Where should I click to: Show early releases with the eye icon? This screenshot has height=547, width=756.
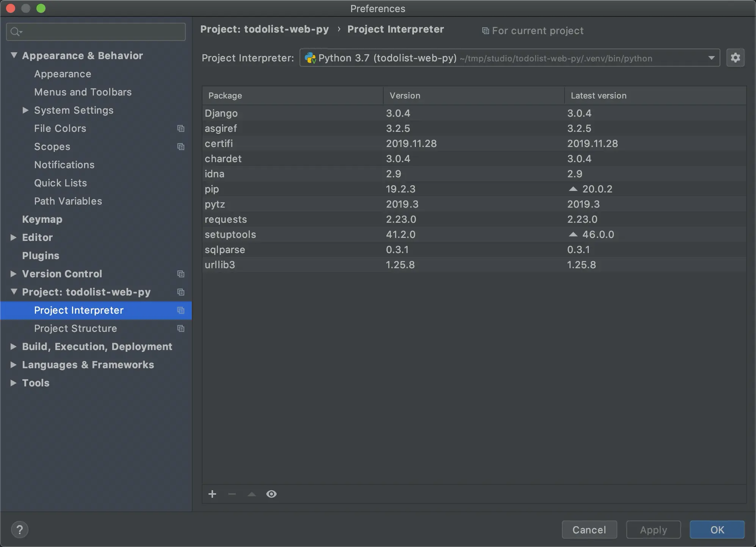tap(271, 494)
